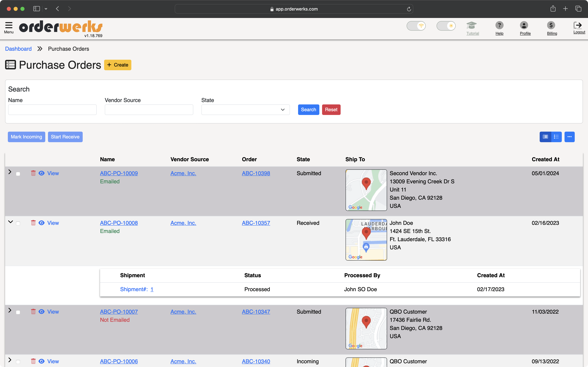The image size is (588, 367).
Task: Open the Profile user icon
Action: click(524, 25)
